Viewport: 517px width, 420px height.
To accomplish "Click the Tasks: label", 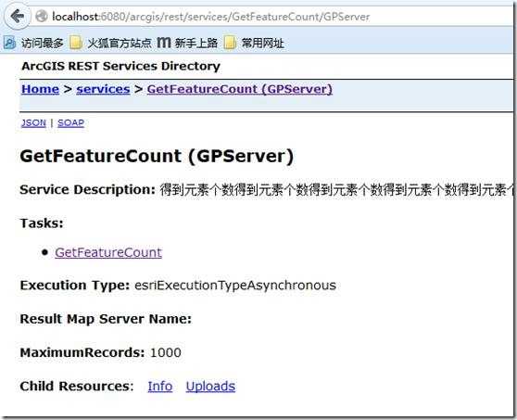I will click(x=42, y=223).
